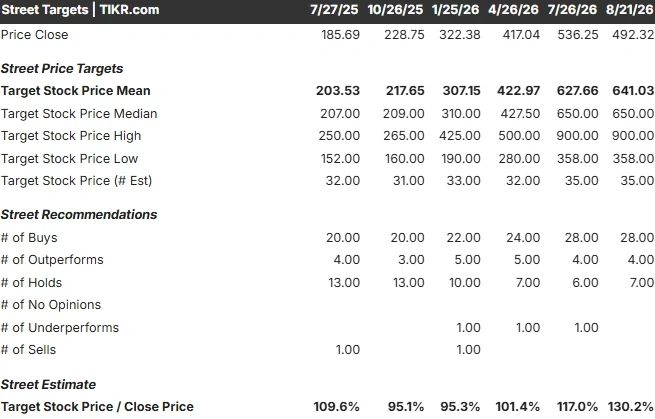Click the Street Price Targets section heading
This screenshot has height=419, width=655.
62,69
